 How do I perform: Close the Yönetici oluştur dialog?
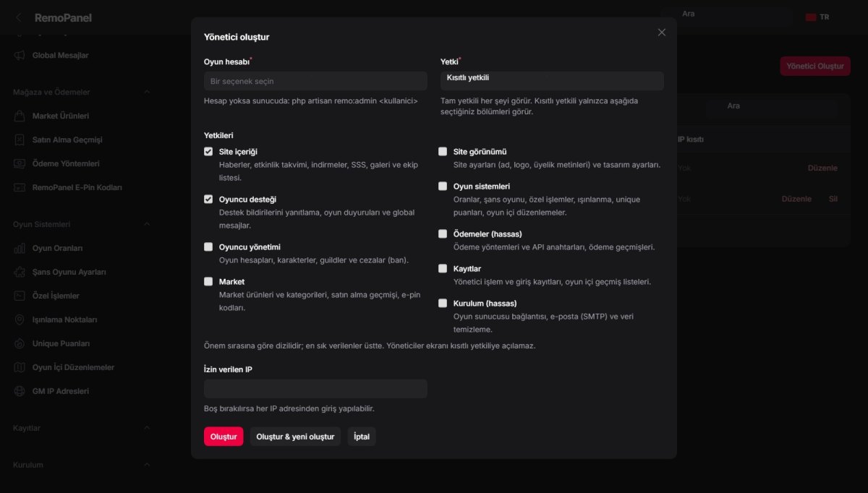point(661,33)
